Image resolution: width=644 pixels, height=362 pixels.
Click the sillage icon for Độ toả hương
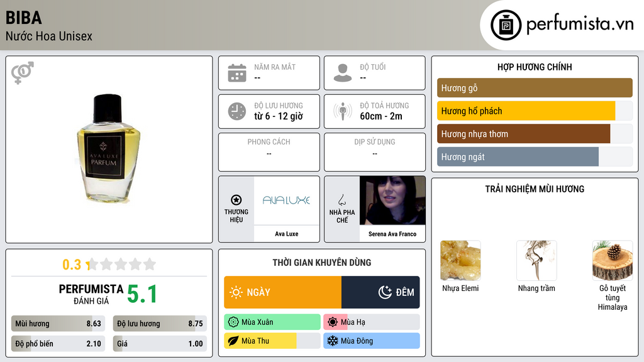click(x=343, y=111)
